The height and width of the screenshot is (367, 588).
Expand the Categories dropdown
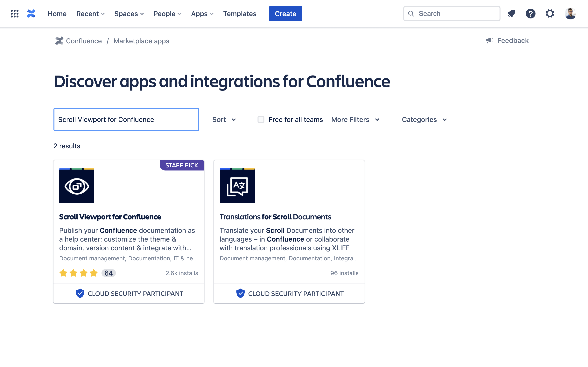pyautogui.click(x=424, y=120)
